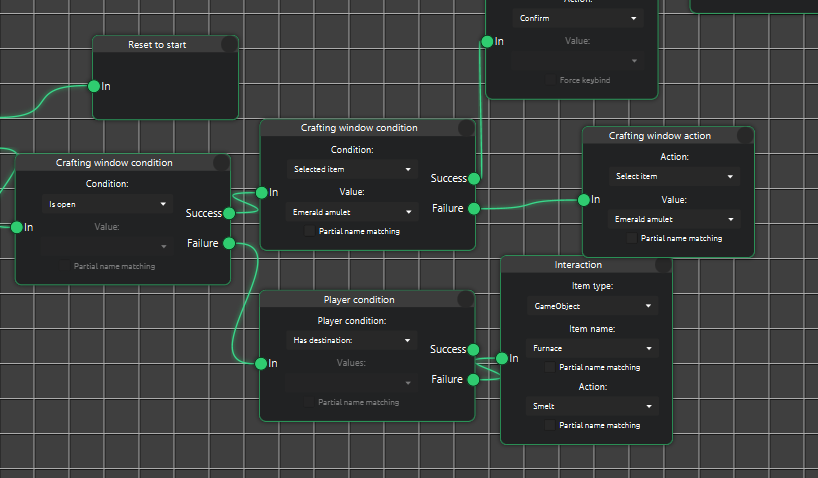This screenshot has width=818, height=478.
Task: Click the In port of Reset to start node
Action: tap(94, 86)
